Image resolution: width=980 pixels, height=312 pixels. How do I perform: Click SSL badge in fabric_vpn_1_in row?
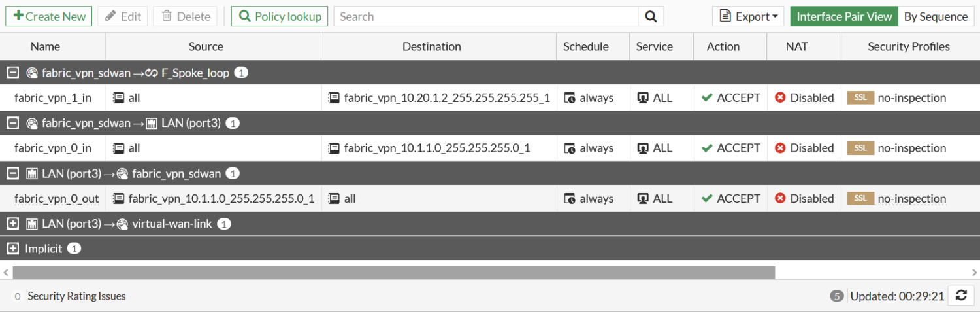click(x=860, y=97)
